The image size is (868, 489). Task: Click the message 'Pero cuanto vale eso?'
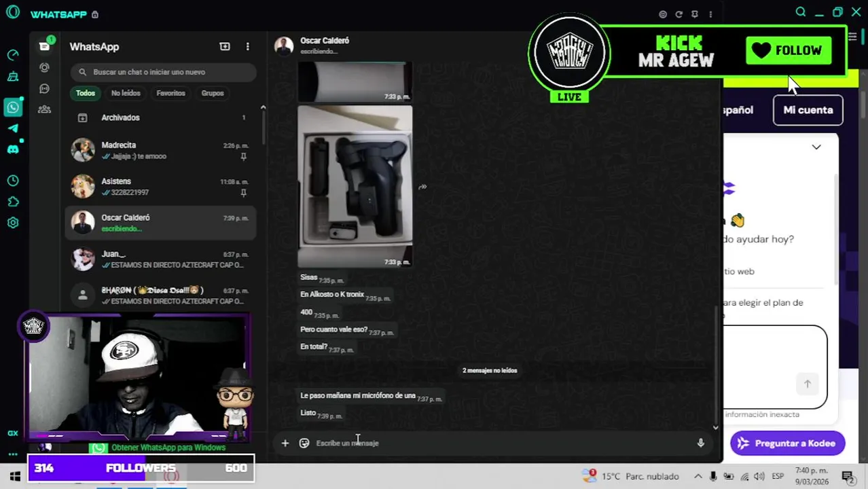click(333, 330)
